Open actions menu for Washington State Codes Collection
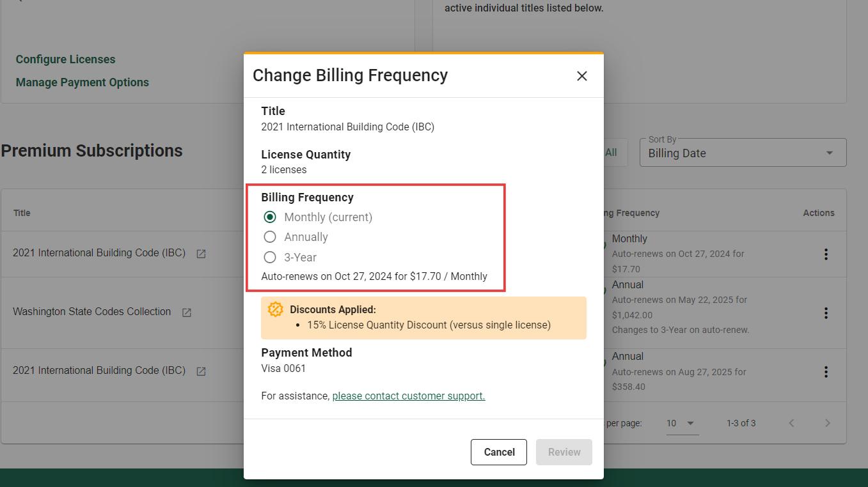The height and width of the screenshot is (487, 868). (826, 313)
